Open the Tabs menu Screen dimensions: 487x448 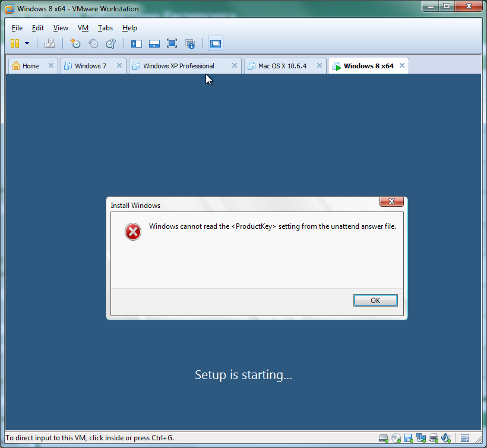105,28
